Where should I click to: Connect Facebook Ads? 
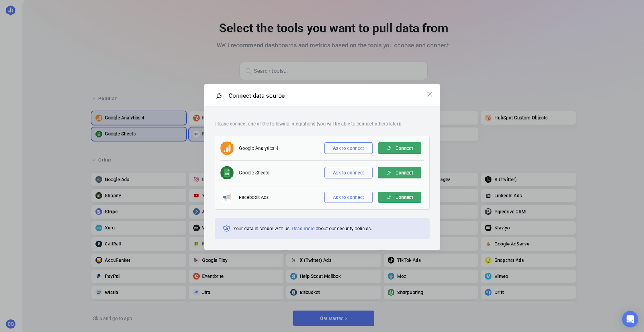[x=400, y=197]
